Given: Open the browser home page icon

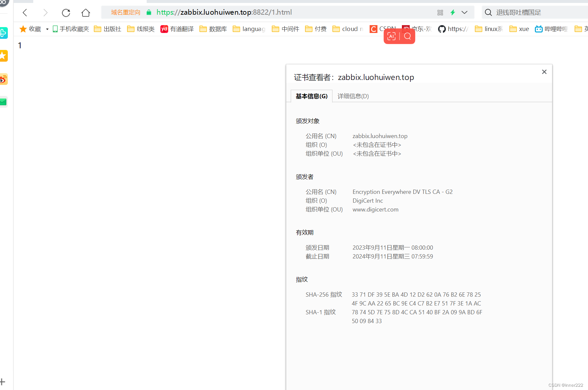Looking at the screenshot, I should (86, 13).
